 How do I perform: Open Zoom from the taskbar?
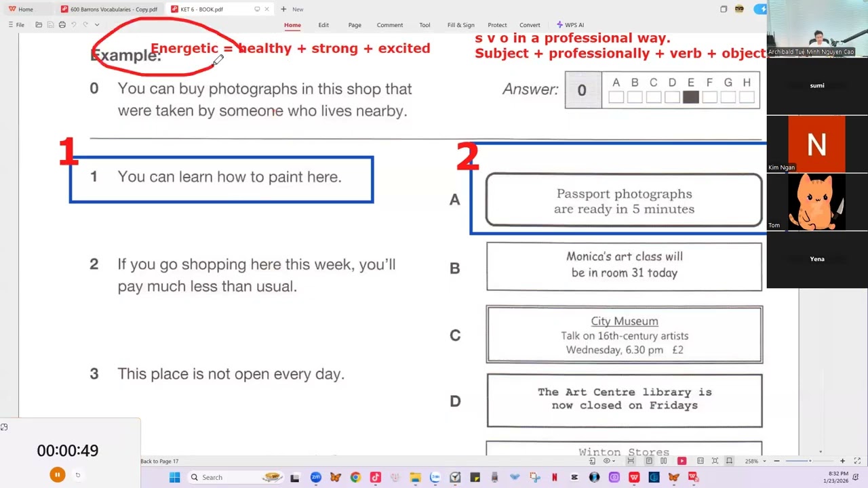coord(316,477)
